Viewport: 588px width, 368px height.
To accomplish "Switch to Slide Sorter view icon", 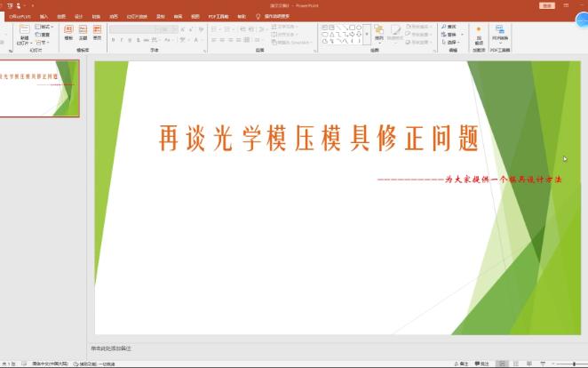I will pyautogui.click(x=516, y=364).
